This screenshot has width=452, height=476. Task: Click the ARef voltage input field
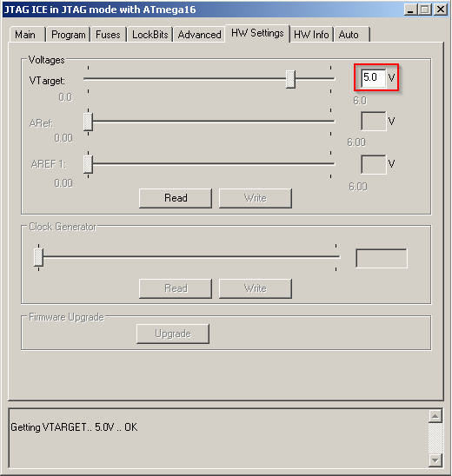click(x=373, y=121)
